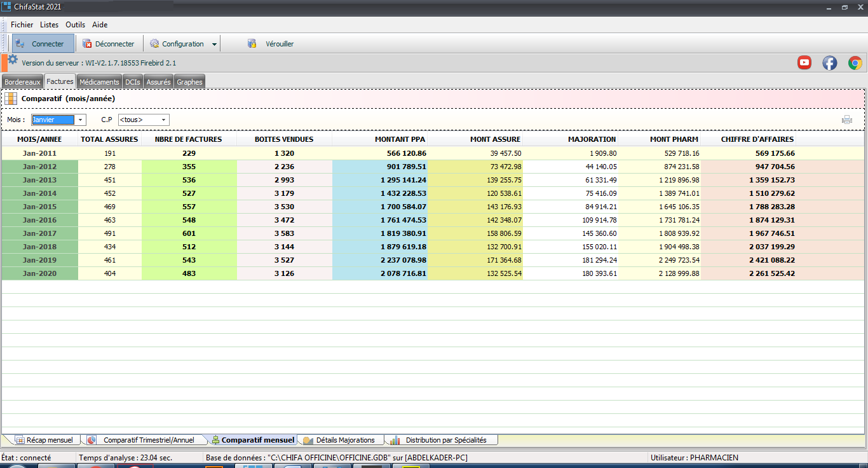Open the YouTube icon link
The width and height of the screenshot is (868, 468).
point(804,62)
